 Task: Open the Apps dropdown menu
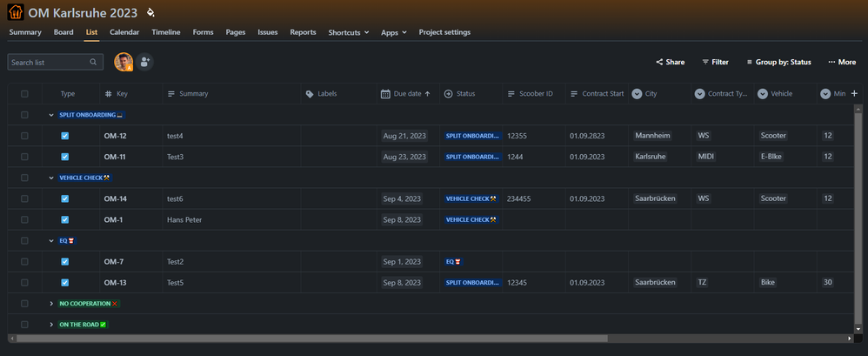tap(394, 33)
